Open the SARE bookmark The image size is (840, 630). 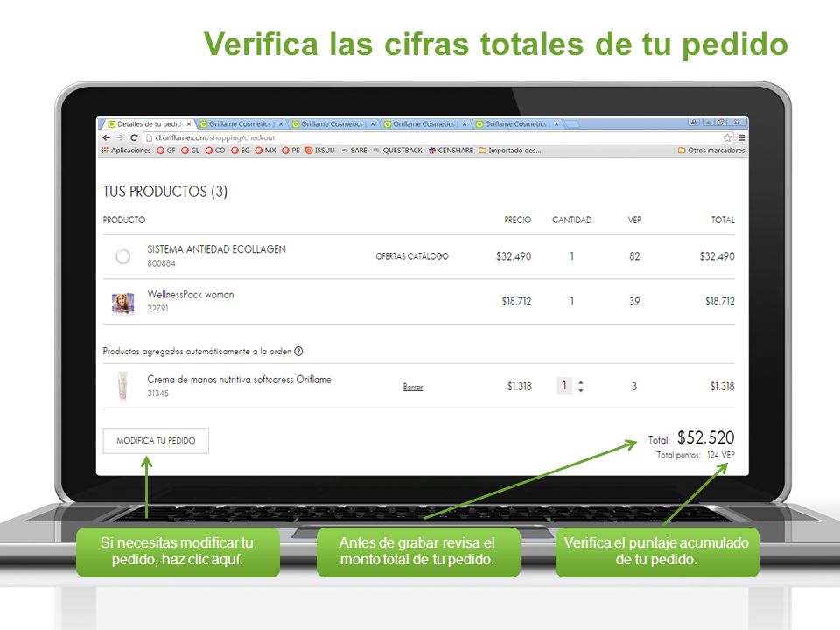[x=354, y=150]
